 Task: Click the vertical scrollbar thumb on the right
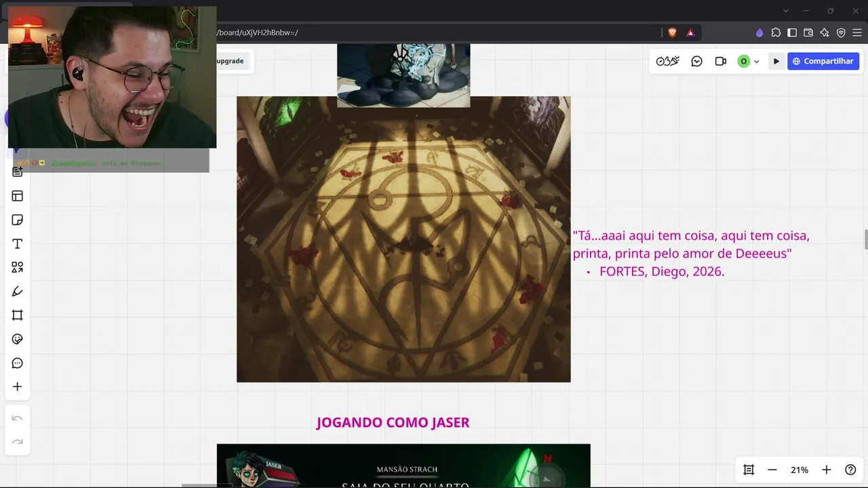point(865,240)
